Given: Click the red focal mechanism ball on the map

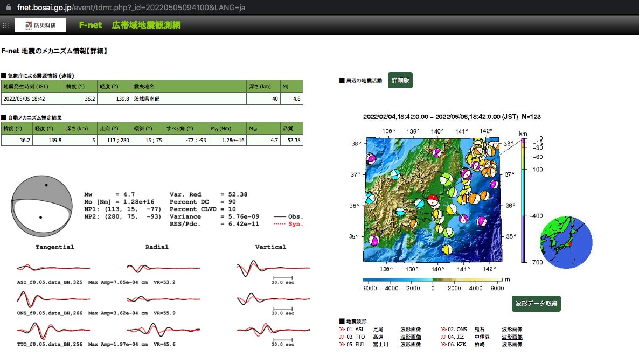Looking at the screenshot, I should tap(433, 201).
